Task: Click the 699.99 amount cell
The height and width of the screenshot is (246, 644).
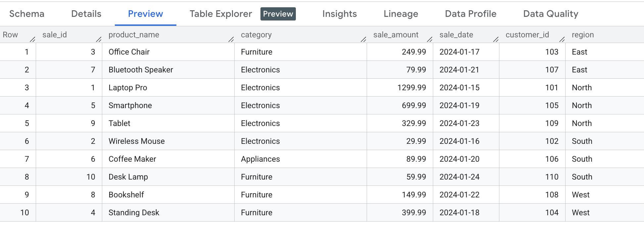Action: point(400,105)
